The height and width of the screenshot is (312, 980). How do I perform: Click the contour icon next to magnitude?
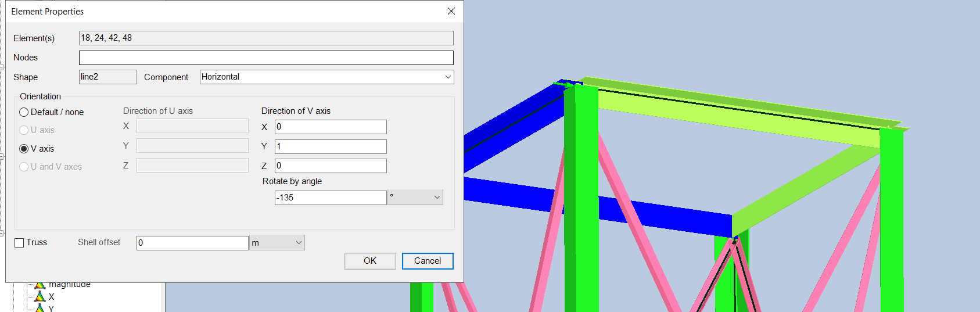tap(40, 285)
